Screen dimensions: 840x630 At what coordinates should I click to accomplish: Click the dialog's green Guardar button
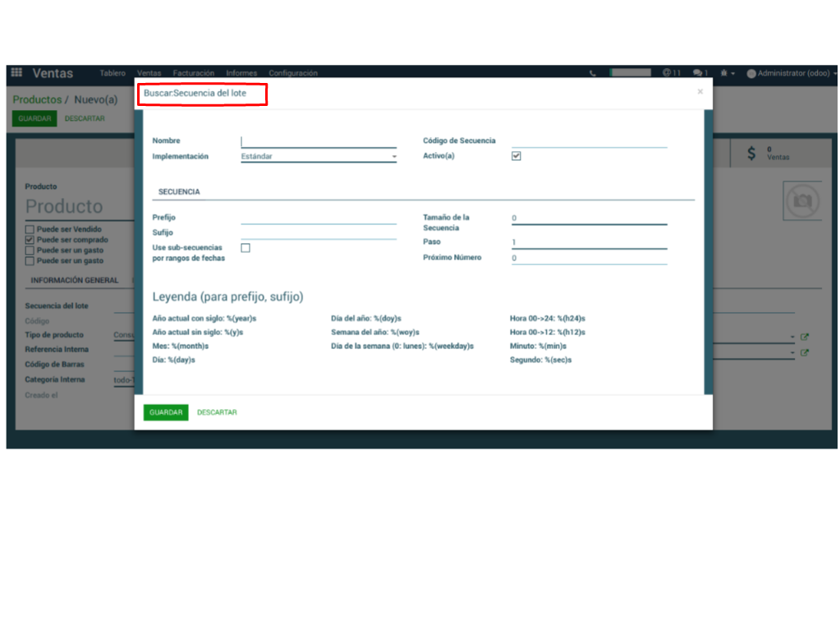pyautogui.click(x=166, y=412)
